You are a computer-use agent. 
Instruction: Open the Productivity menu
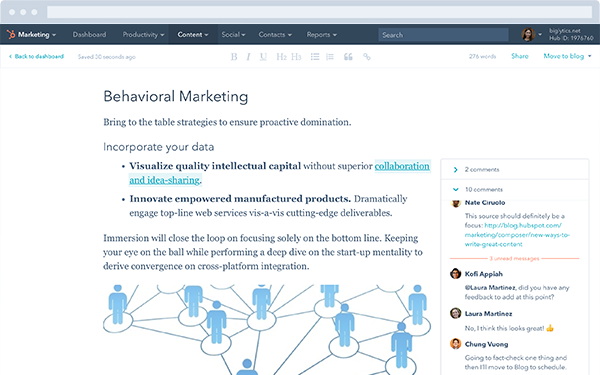(x=143, y=34)
